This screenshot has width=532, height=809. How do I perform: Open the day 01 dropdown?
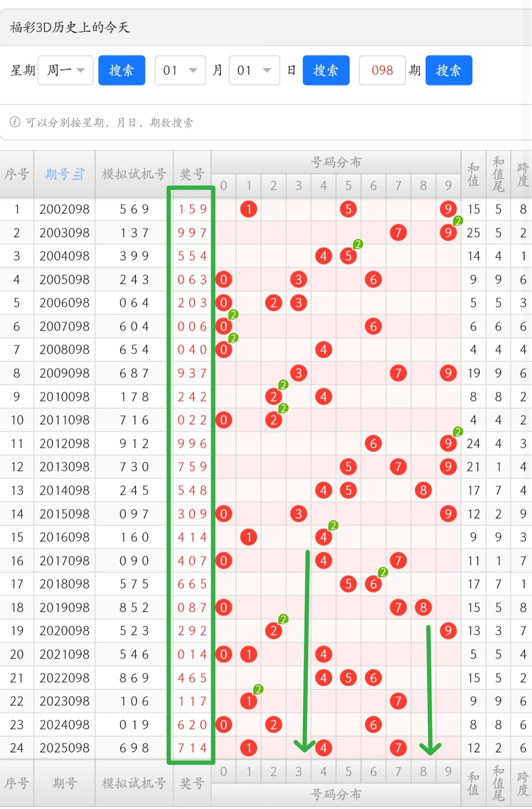point(254,70)
